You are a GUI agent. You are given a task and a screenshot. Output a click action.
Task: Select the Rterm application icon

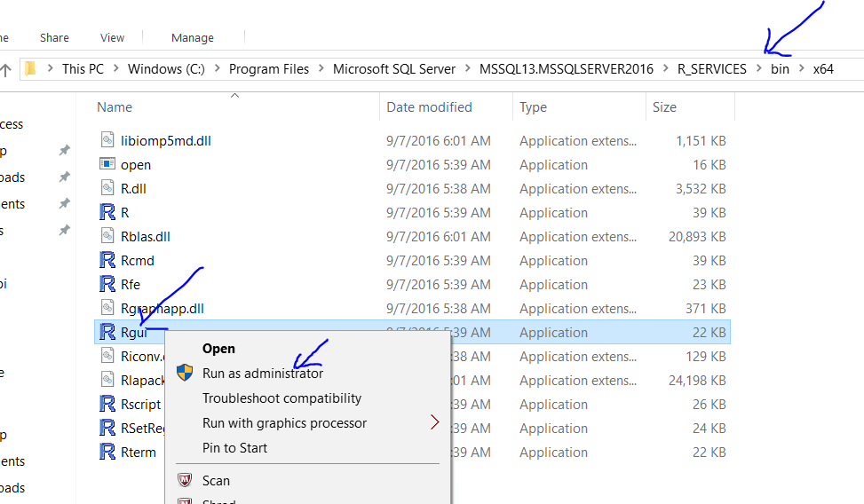point(107,452)
